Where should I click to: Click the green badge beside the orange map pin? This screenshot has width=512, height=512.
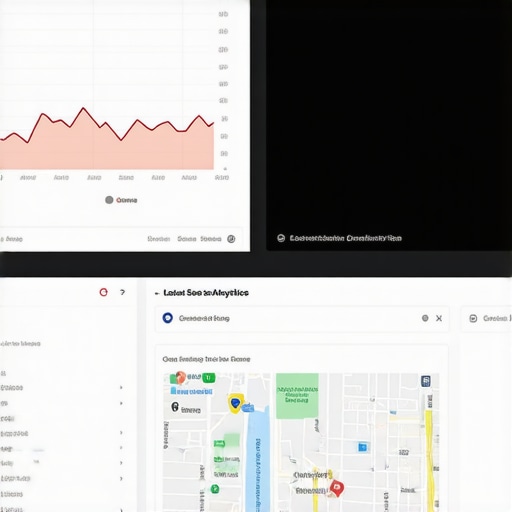point(209,378)
